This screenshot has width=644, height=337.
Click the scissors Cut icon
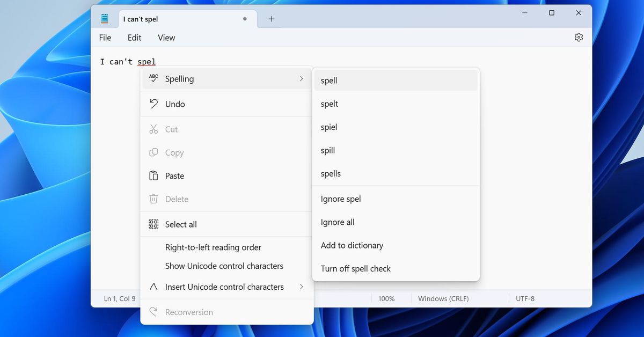coord(153,129)
